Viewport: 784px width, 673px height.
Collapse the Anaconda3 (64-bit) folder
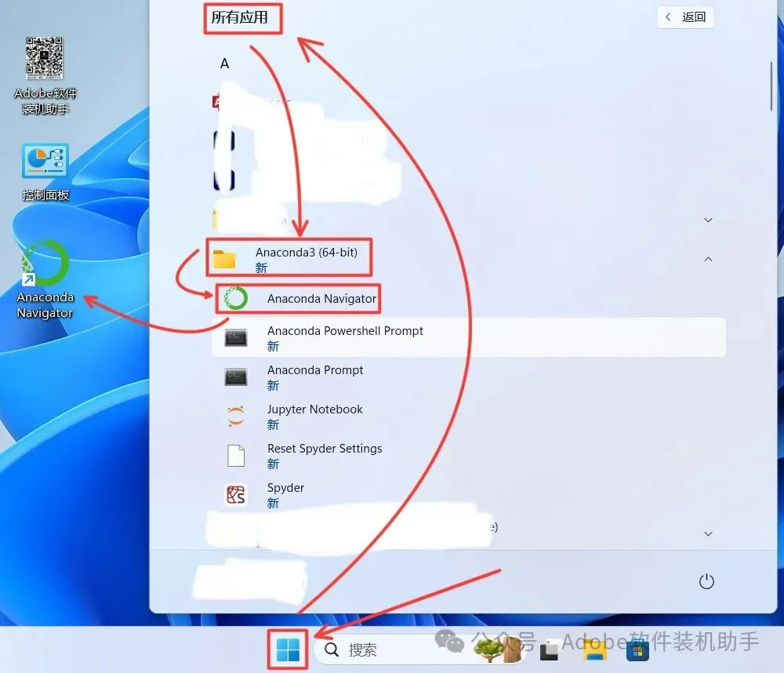(469, 259)
